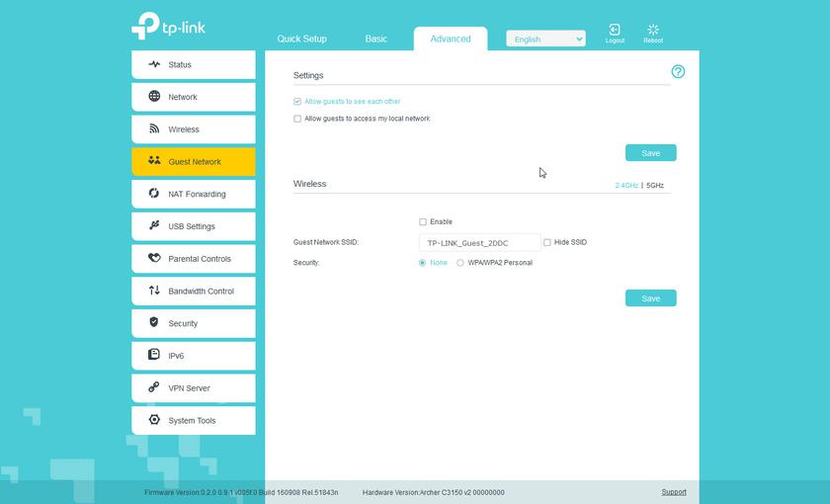This screenshot has width=830, height=504.
Task: Open the Network menu item
Action: 194,97
